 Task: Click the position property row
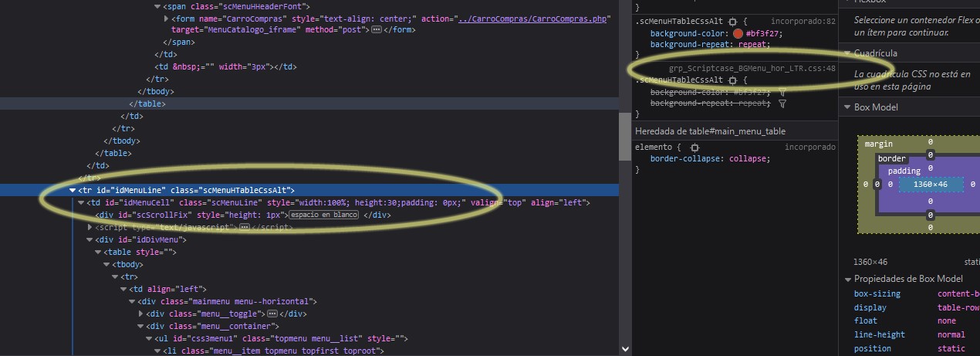[x=917, y=349]
